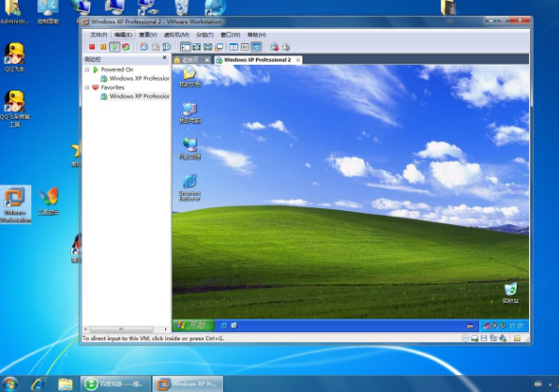
Task: Click second quick launch icon in XP taskbar
Action: 234,325
